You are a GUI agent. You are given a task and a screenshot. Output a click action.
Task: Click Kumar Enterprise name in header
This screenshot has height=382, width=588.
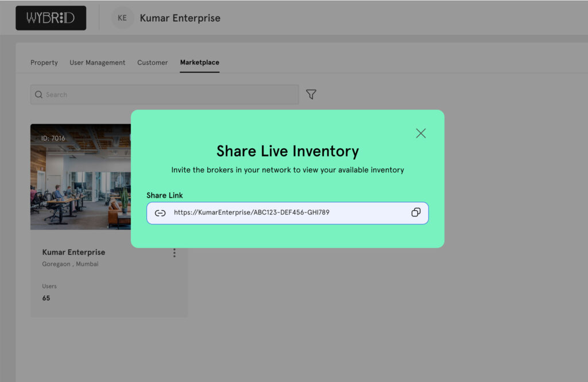point(180,18)
